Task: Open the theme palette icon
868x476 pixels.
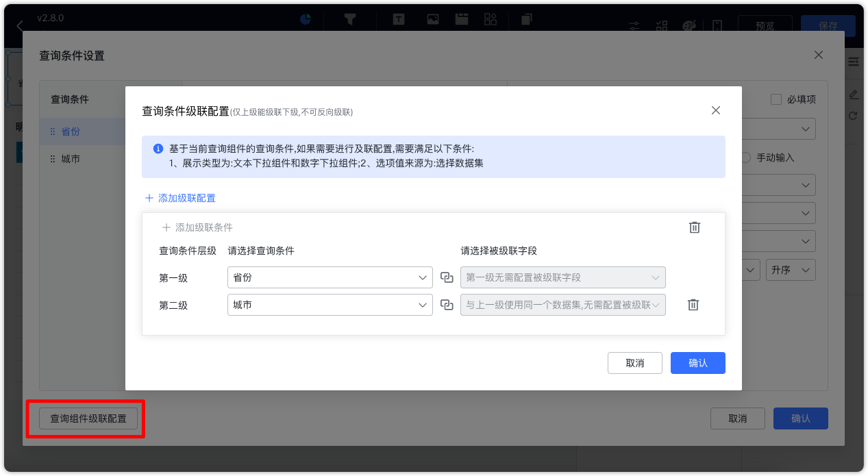Action: 689,25
